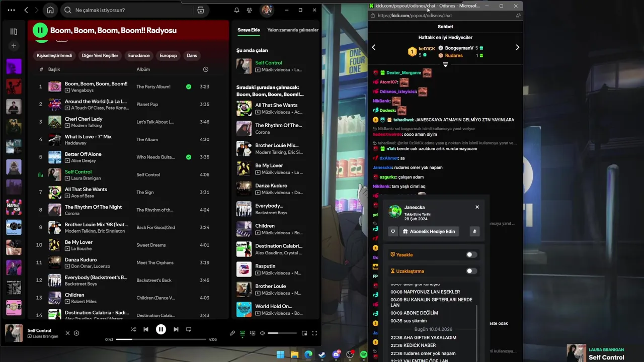Select Rasputin in the queue list

(x=276, y=269)
